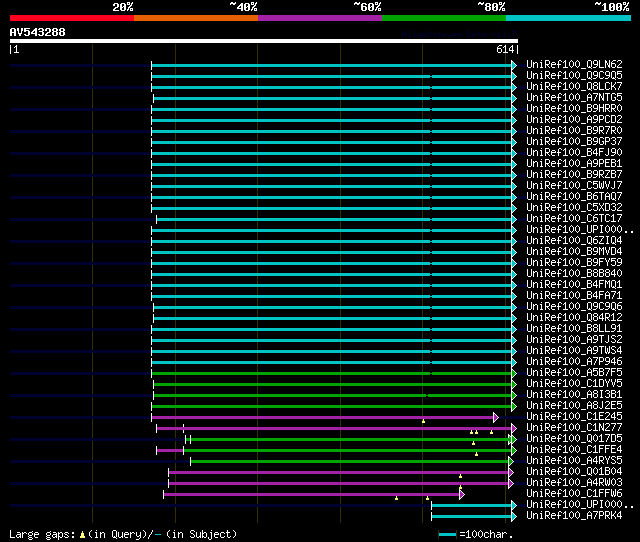The height and width of the screenshot is (542, 640).
Task: Select label UniRef100_B4FJ90
Action: (x=574, y=153)
